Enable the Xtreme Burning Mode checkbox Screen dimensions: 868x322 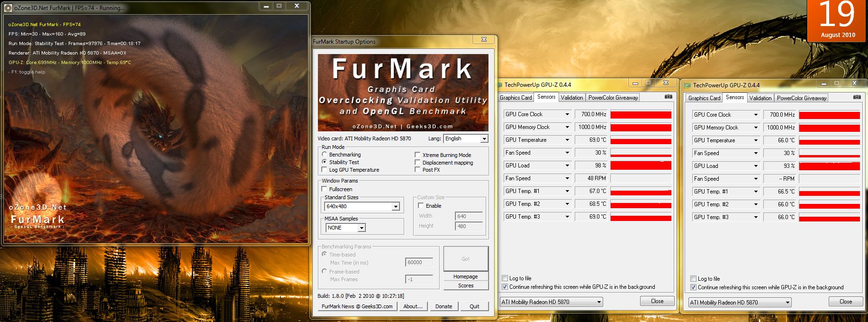click(417, 155)
